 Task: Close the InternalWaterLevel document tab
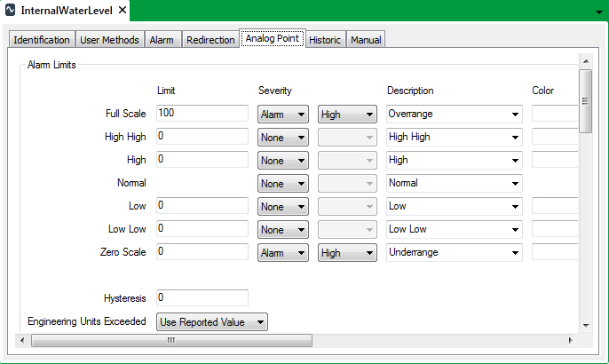(123, 12)
